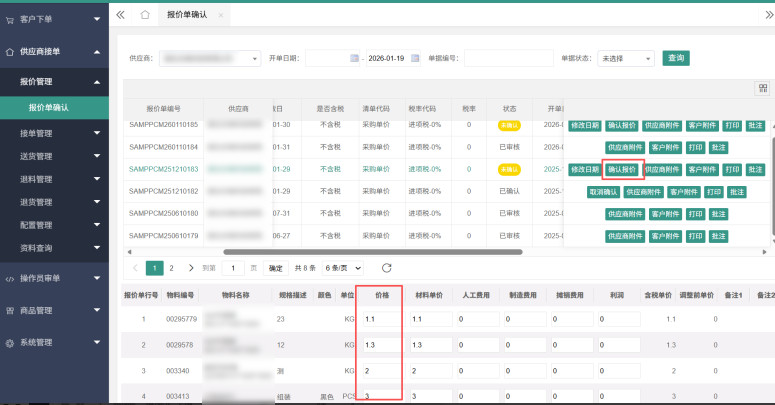Open the 客户下单 sidebar menu
Image resolution: width=775 pixels, height=405 pixels.
pyautogui.click(x=54, y=19)
